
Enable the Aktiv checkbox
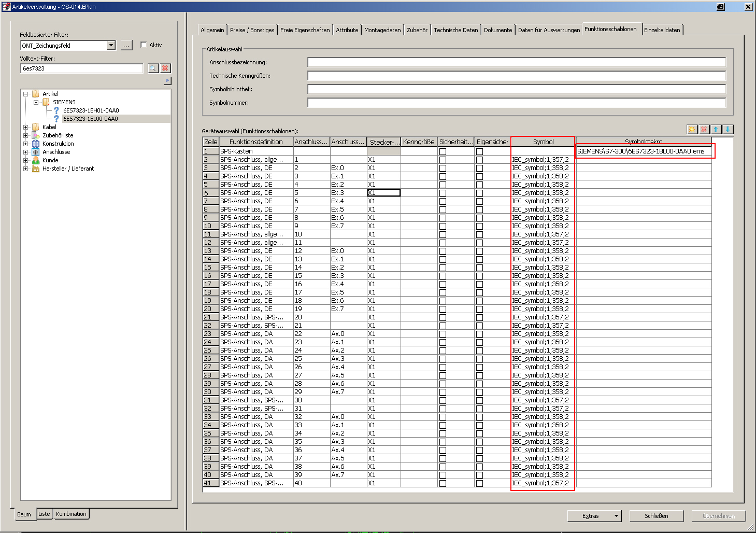[x=144, y=45]
